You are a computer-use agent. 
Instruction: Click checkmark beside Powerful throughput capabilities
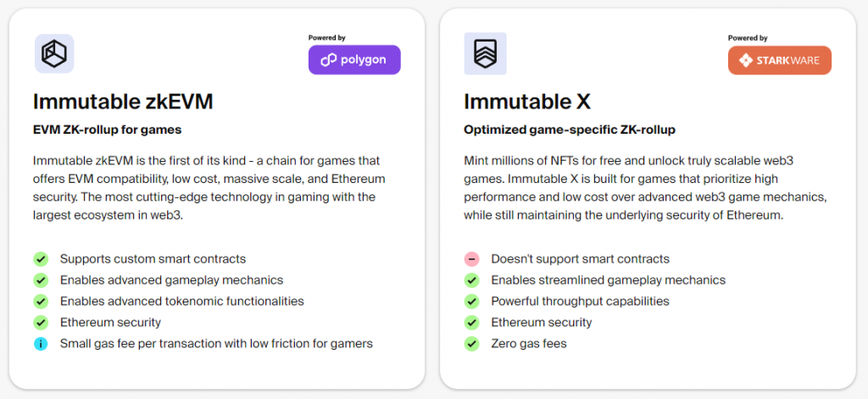471,301
